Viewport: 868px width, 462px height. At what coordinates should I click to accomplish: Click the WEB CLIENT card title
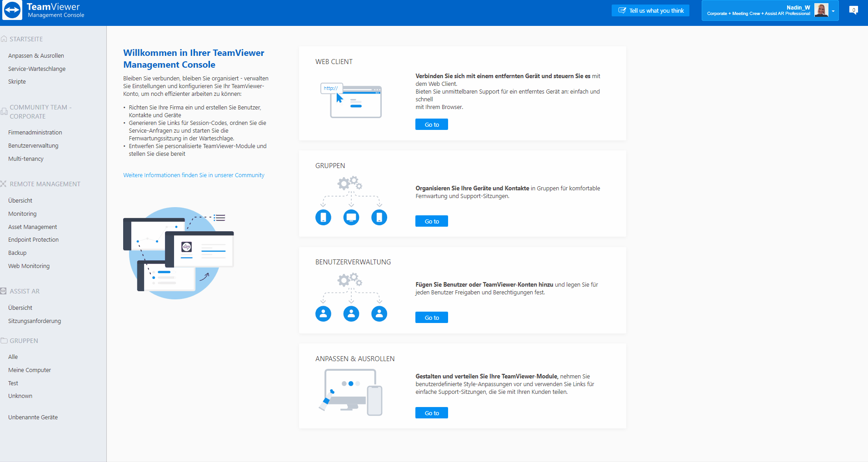click(x=334, y=62)
